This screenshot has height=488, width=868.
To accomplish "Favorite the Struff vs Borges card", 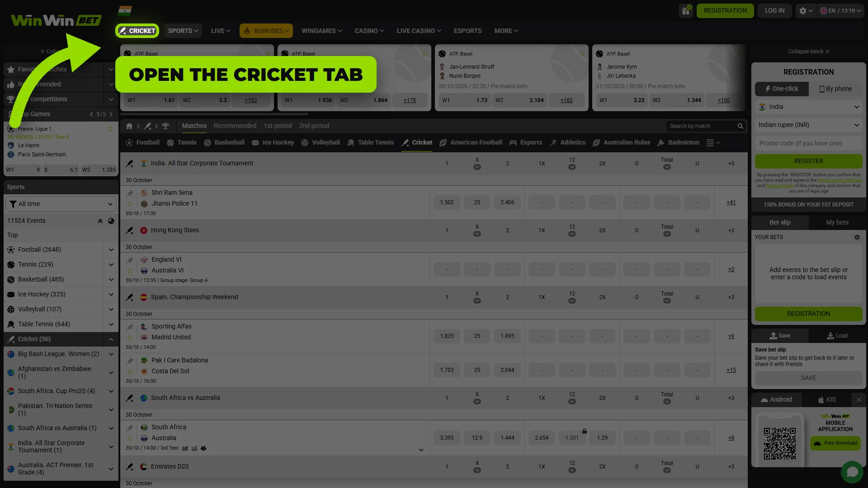I will (582, 54).
